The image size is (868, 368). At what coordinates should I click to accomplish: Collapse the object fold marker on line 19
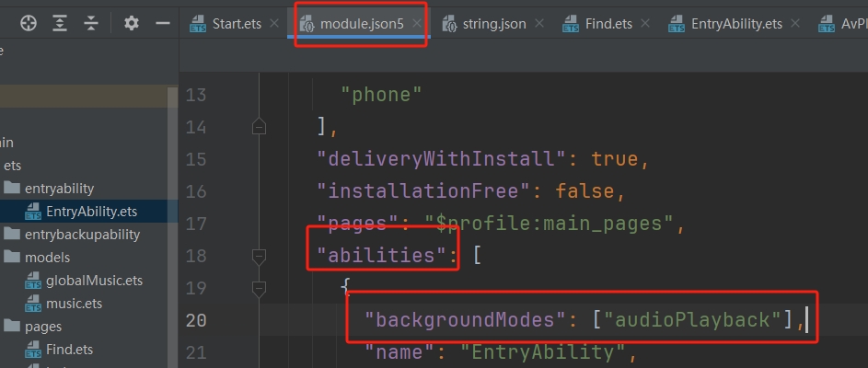(x=259, y=288)
